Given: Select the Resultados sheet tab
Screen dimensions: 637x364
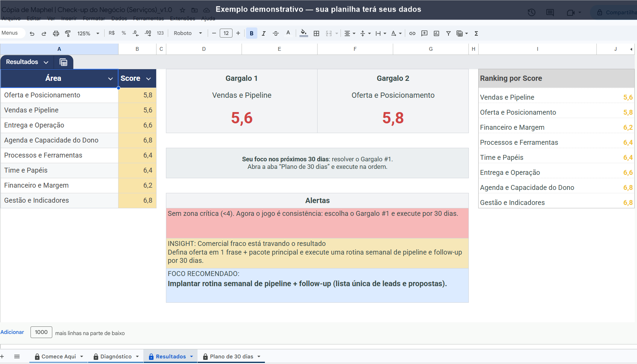Looking at the screenshot, I should tap(170, 356).
